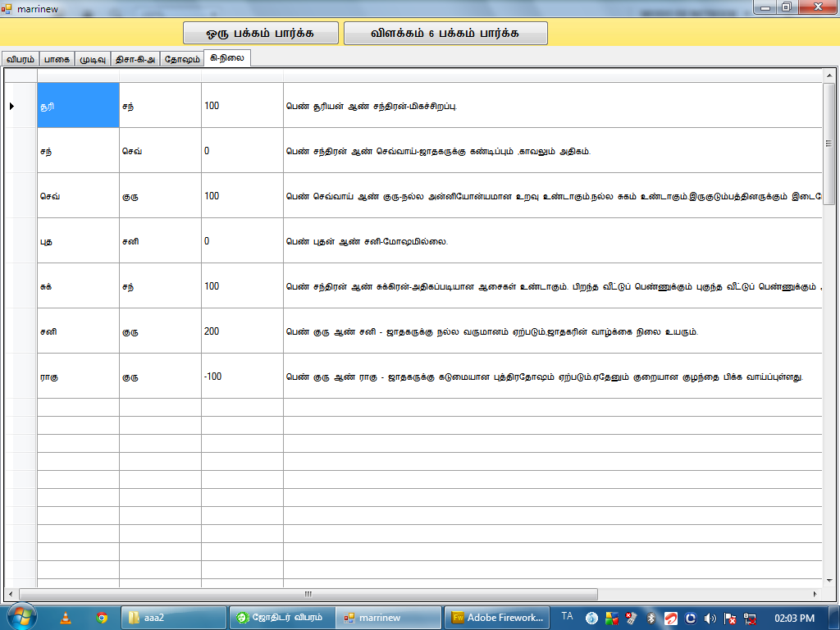The width and height of the screenshot is (840, 630).
Task: Open the பாகை tab
Action: pyautogui.click(x=57, y=59)
